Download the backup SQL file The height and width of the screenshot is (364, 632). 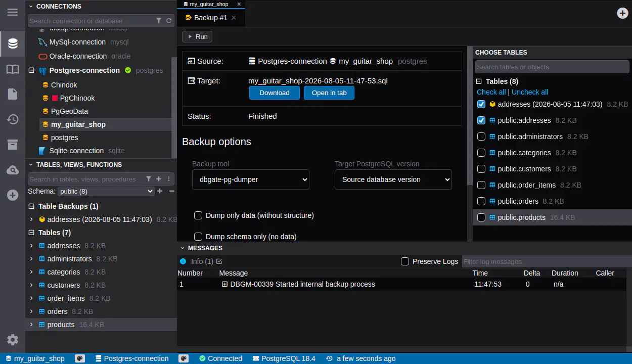pyautogui.click(x=275, y=93)
